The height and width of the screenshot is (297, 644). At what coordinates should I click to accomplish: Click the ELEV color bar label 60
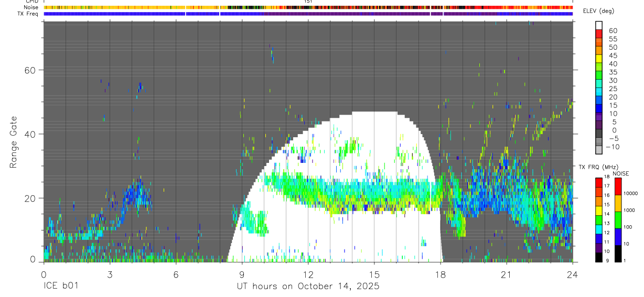tap(613, 30)
